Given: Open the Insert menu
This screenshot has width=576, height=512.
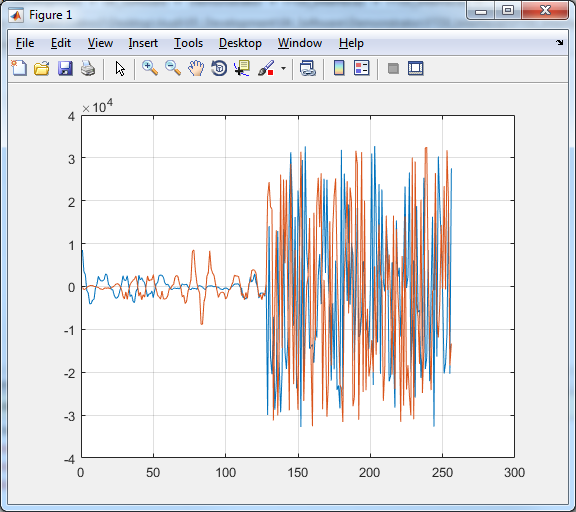Looking at the screenshot, I should 143,43.
